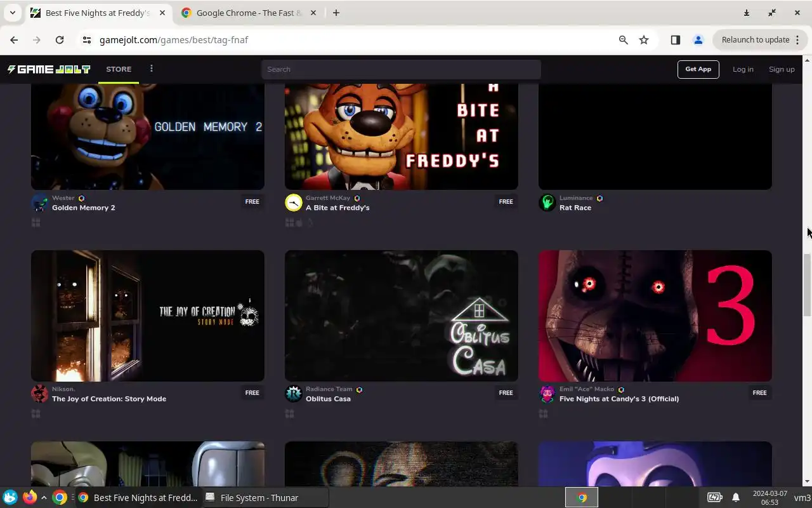This screenshot has width=812, height=508.
Task: Click developer name Garrett McKay
Action: pos(328,198)
